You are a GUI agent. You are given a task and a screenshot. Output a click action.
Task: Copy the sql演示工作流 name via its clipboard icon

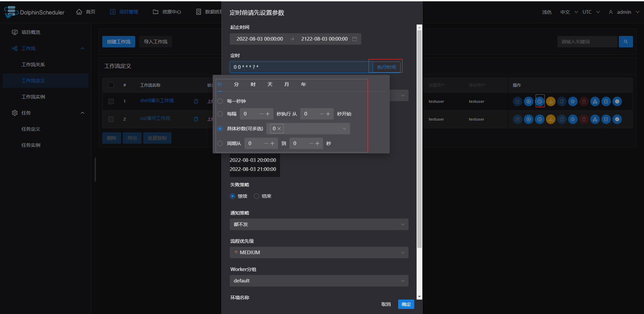point(196,119)
